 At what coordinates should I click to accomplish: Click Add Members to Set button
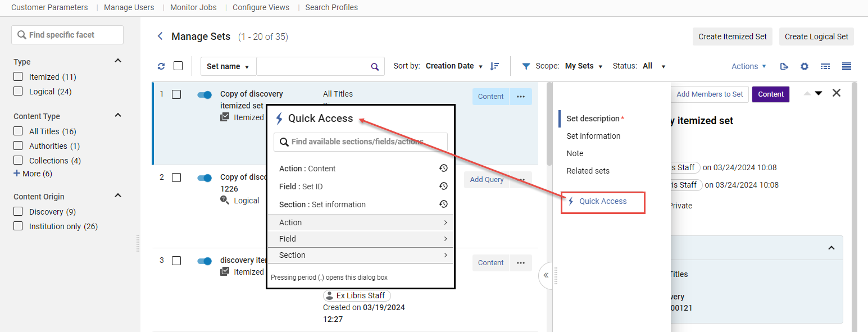click(x=710, y=94)
